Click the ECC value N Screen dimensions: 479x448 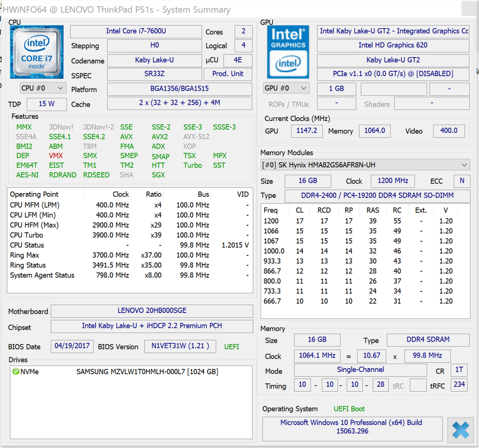462,181
